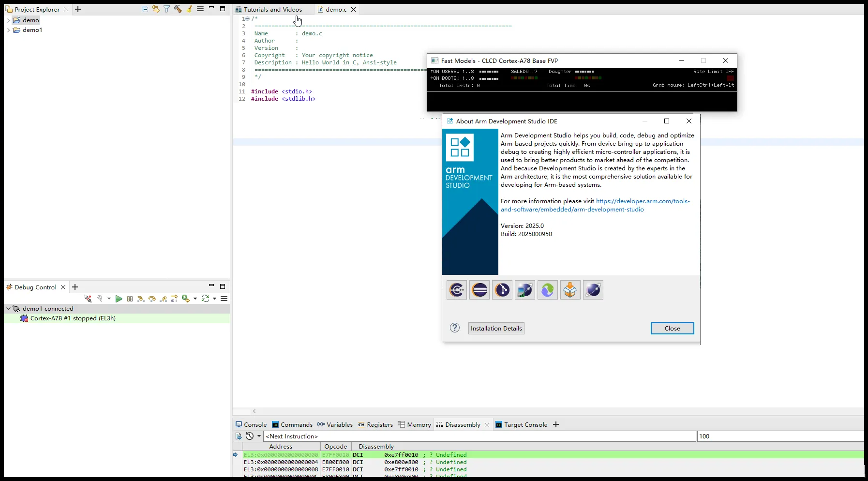Screen dimensions: 868x481
Task: Focus the <Next Instruction> address field
Action: [x=479, y=436]
